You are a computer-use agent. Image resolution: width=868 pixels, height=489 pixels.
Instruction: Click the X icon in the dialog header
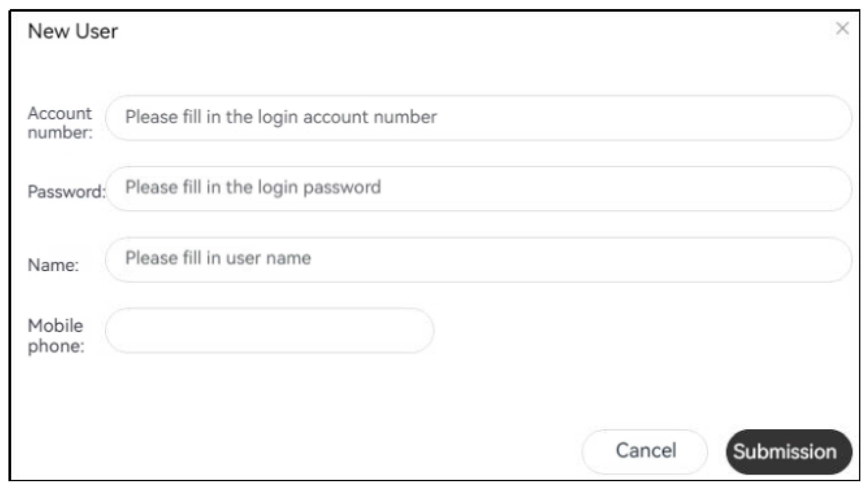point(842,29)
